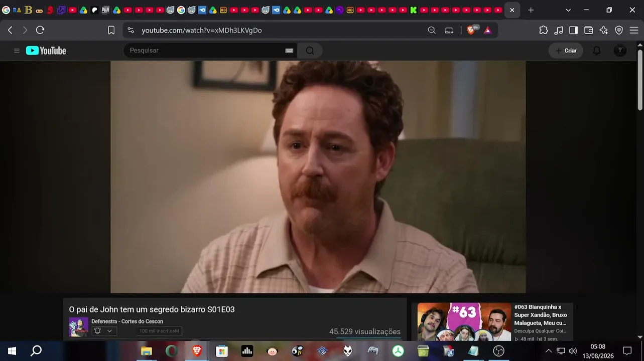
Task: Switch to the yellow B tab
Action: click(28, 10)
